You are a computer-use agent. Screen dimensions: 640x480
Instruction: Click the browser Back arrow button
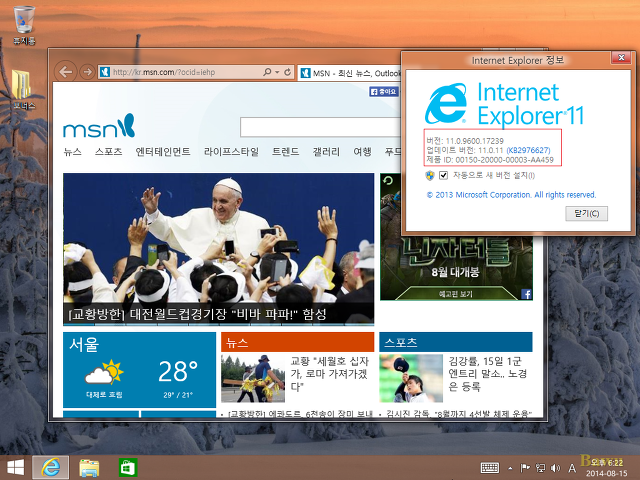tap(65, 72)
